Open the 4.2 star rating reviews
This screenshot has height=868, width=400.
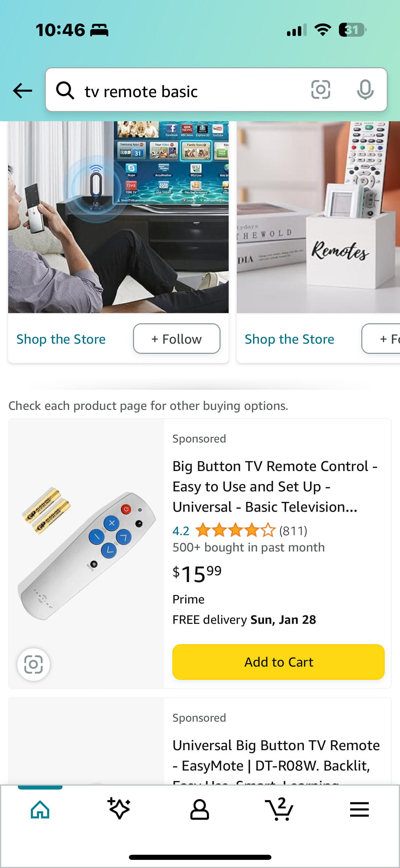[x=240, y=530]
